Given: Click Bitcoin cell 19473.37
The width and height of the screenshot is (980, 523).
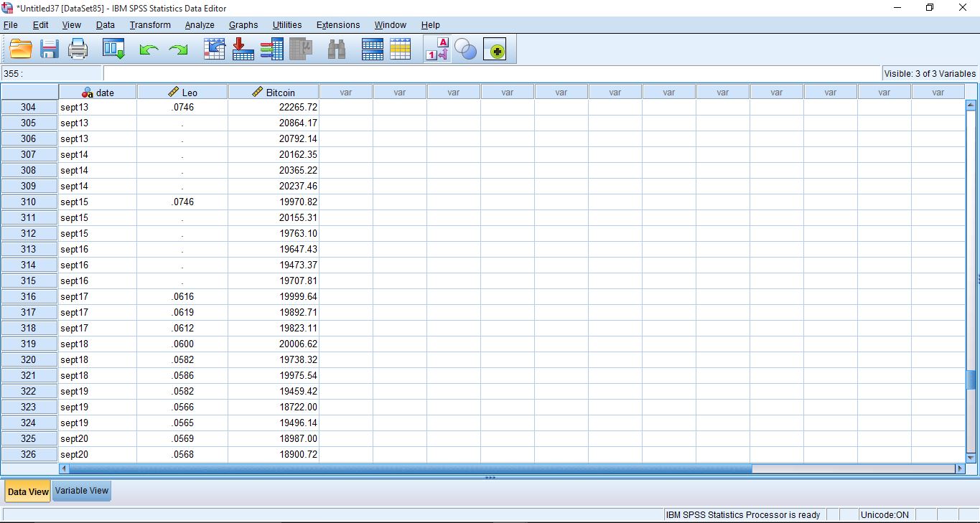Looking at the screenshot, I should coord(274,265).
